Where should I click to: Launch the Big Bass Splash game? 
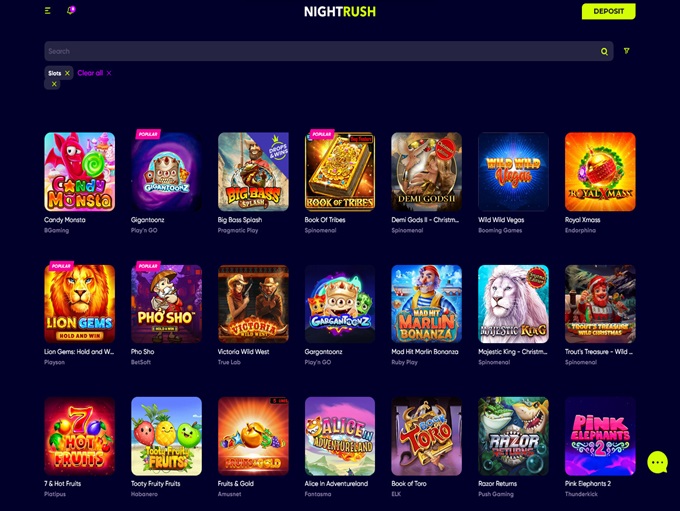[253, 172]
